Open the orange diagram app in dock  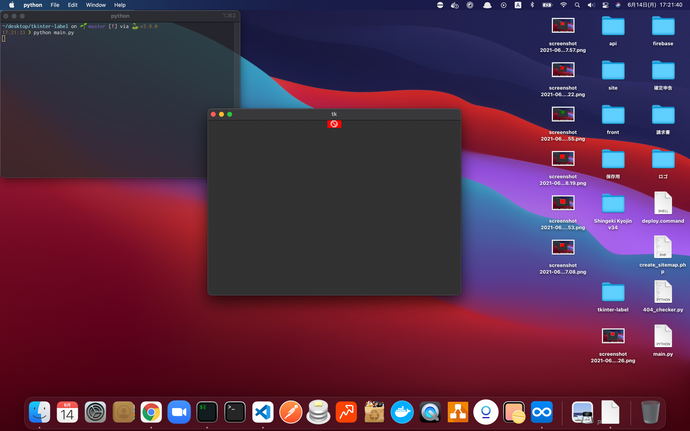(458, 413)
